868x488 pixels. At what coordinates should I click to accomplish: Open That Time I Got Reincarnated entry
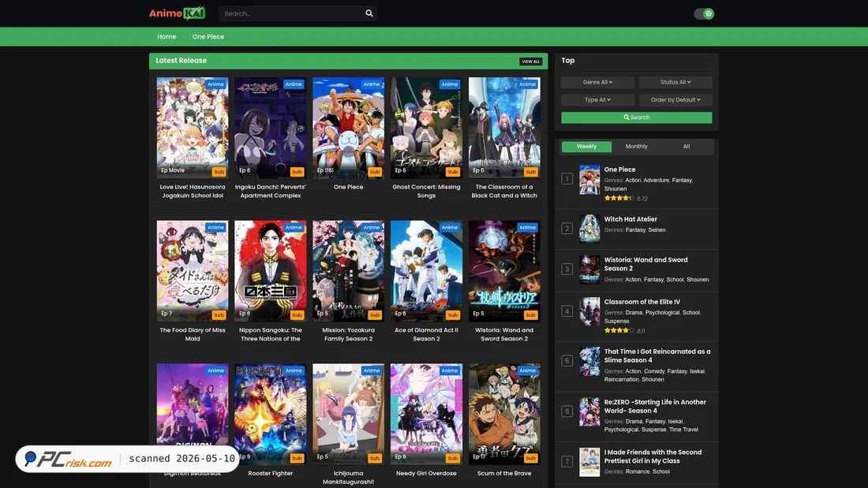pyautogui.click(x=657, y=356)
